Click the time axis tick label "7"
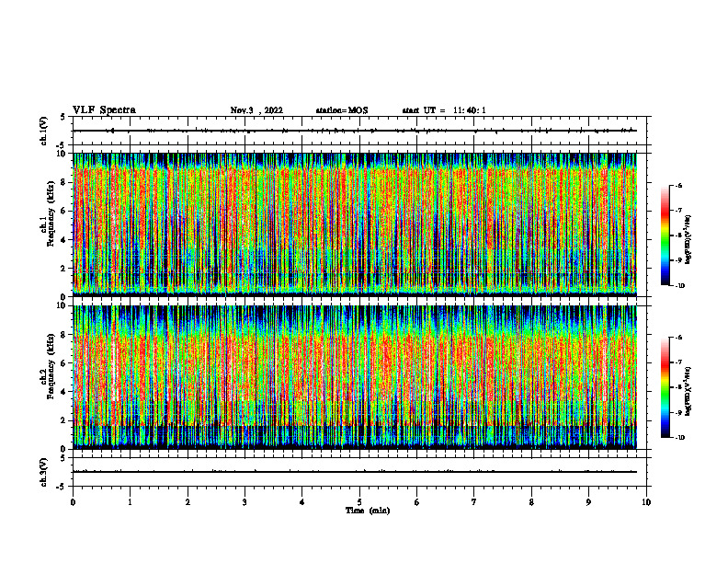The height and width of the screenshot is (563, 728). click(474, 502)
